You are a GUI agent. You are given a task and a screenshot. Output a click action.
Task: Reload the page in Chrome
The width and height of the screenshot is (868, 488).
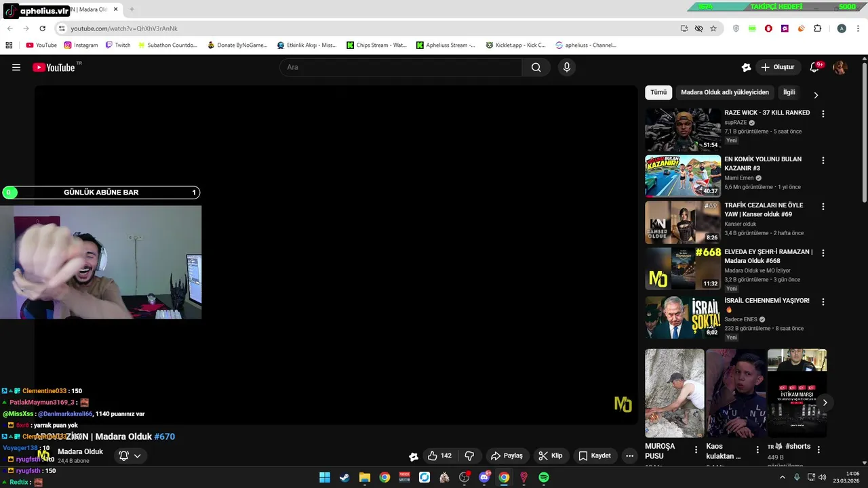(x=42, y=28)
